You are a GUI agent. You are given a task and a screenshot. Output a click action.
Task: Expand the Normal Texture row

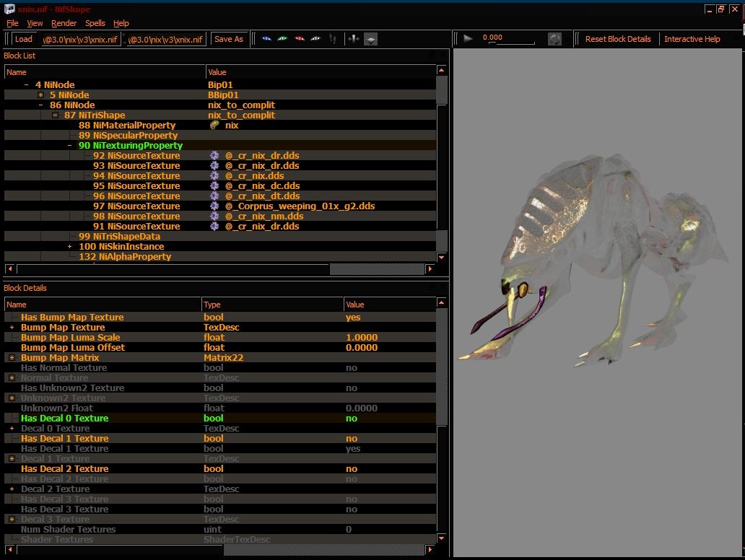click(12, 377)
